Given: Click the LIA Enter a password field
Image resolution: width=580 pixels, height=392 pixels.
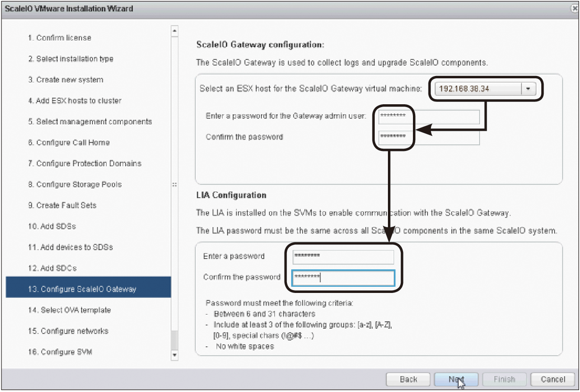Looking at the screenshot, I should coord(343,257).
